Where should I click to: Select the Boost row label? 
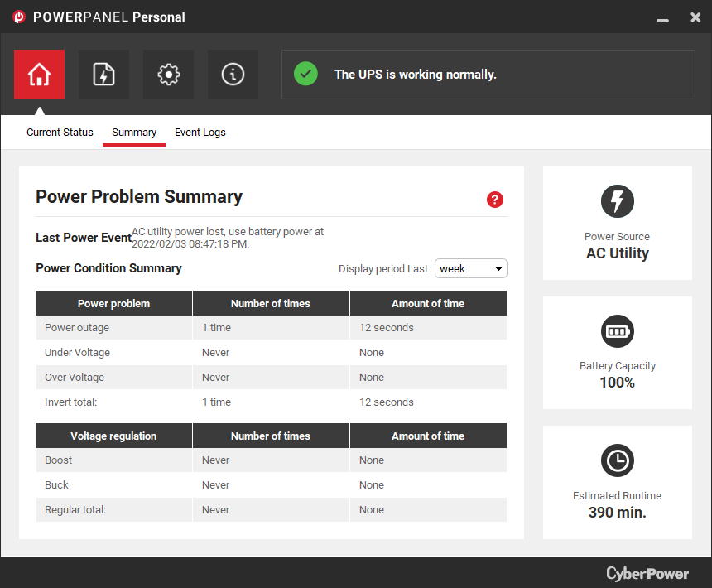click(58, 460)
